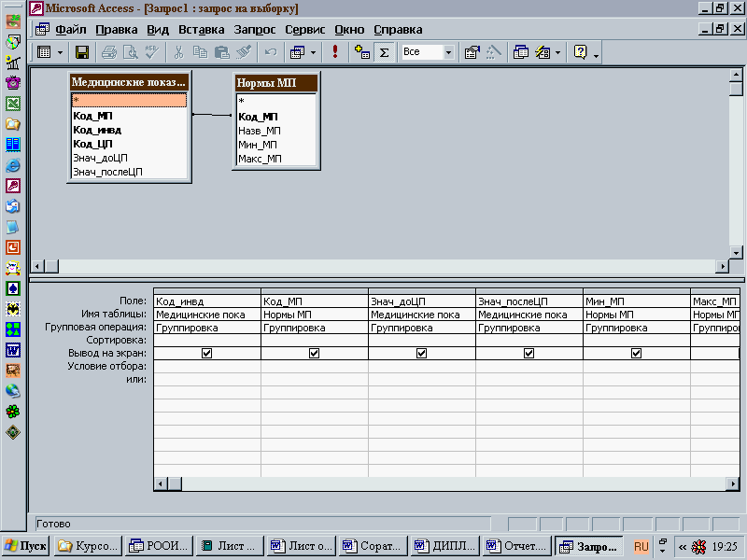Toggle show checkbox for Мин_МП column
The image size is (747, 560).
[x=636, y=354]
